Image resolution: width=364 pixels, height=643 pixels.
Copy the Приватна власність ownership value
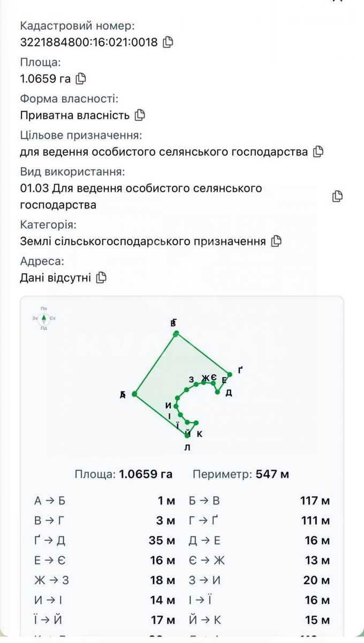[x=140, y=115]
